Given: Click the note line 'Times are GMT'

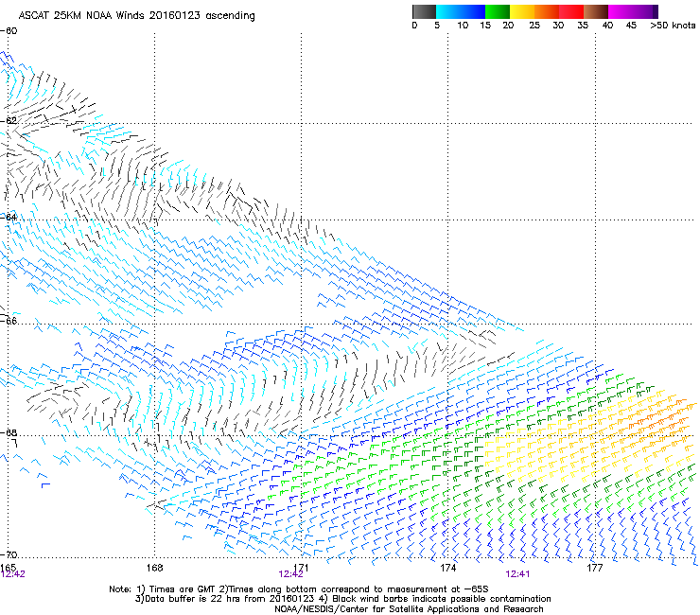Looking at the screenshot, I should tap(185, 589).
